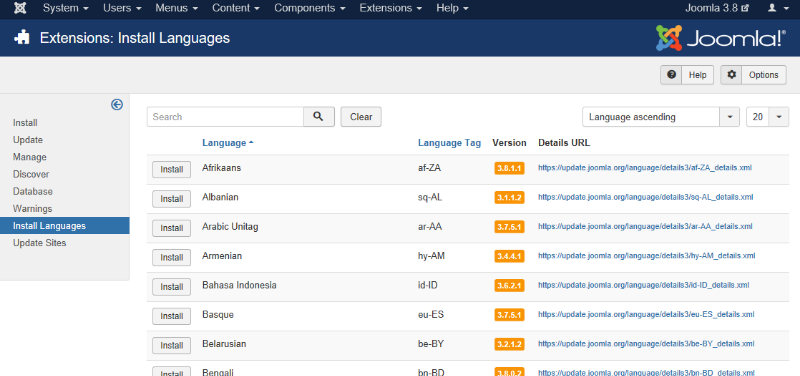
Task: Open the eu-ES details XML link
Action: pos(646,314)
